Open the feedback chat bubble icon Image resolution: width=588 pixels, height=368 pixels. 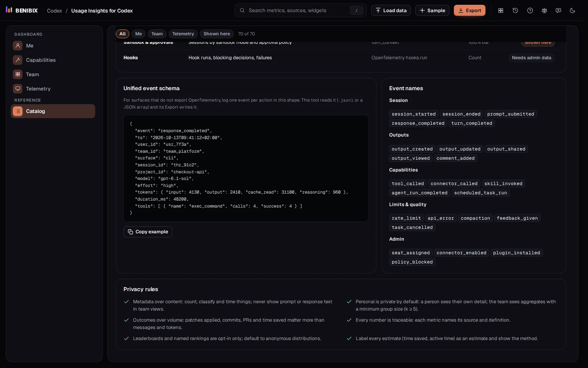click(558, 10)
